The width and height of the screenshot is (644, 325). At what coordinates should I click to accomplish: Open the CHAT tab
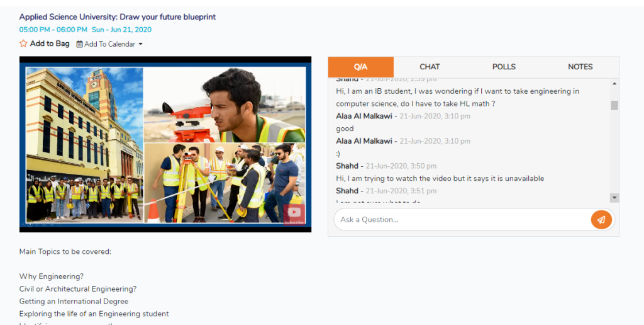pos(430,67)
